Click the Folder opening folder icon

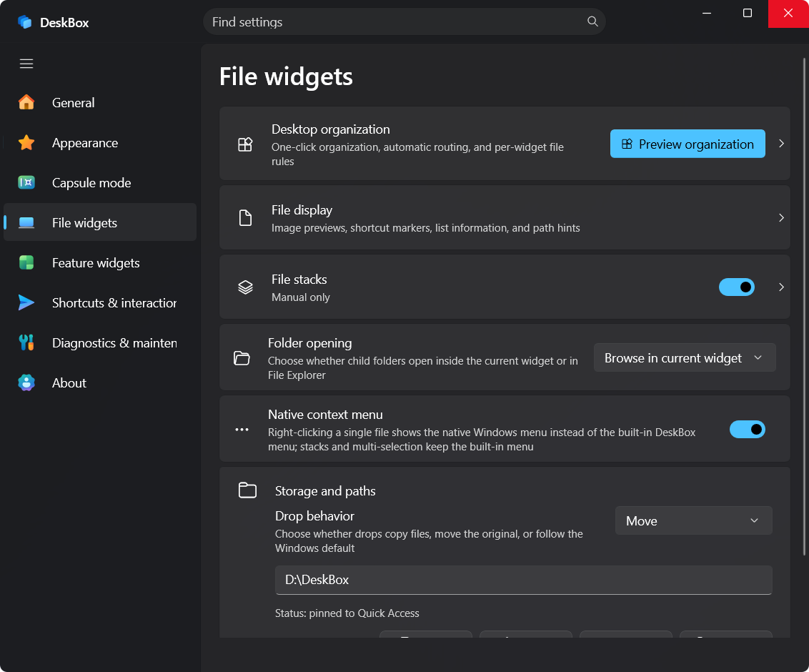242,357
